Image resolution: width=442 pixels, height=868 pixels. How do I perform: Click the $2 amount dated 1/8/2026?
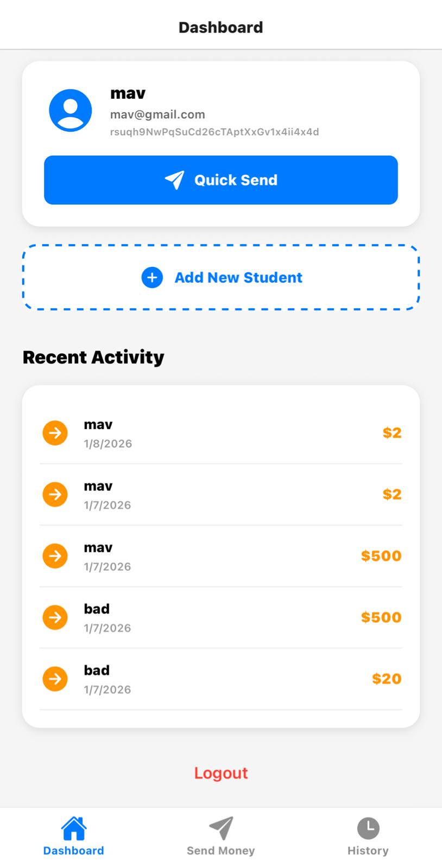tap(392, 433)
